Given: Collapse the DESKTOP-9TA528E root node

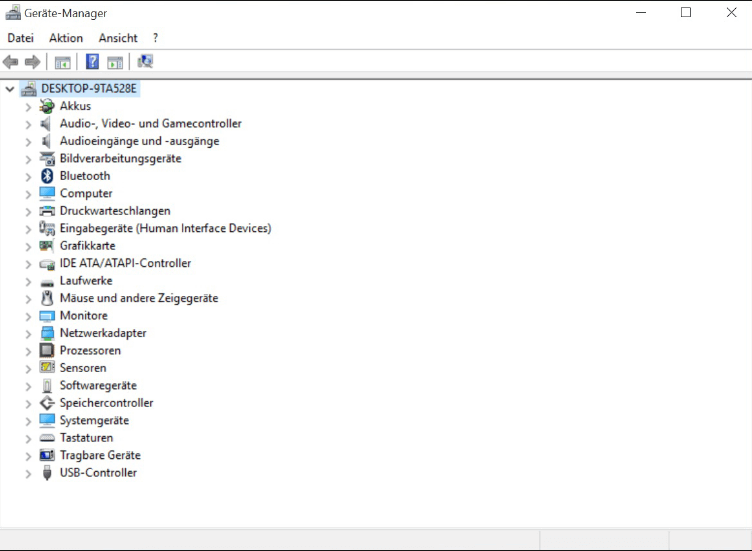Looking at the screenshot, I should pyautogui.click(x=10, y=89).
